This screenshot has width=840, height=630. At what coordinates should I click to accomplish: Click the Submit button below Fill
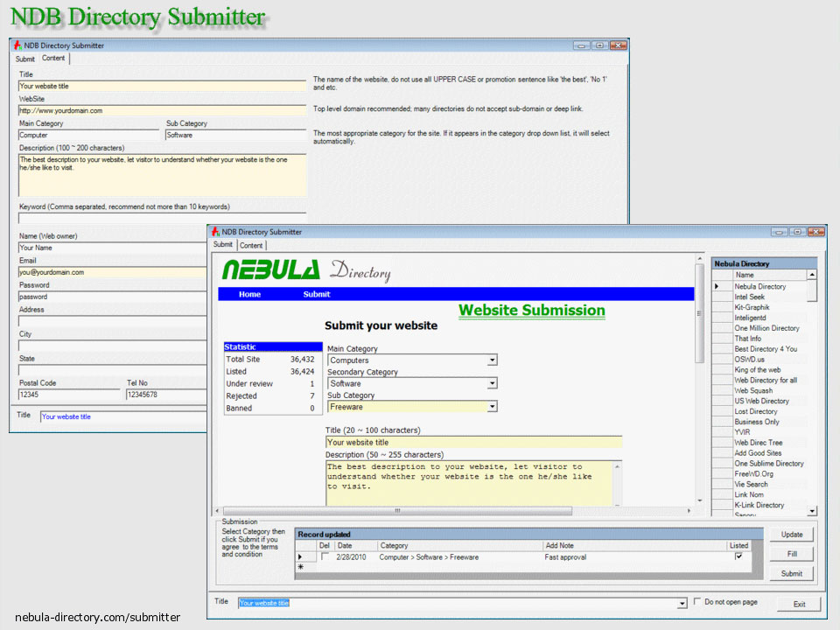point(792,574)
